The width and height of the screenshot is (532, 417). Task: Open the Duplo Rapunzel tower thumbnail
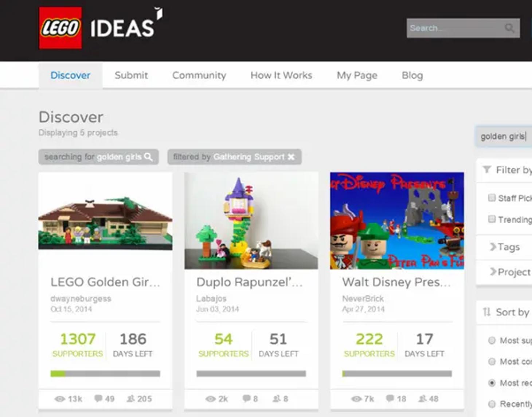pos(251,221)
